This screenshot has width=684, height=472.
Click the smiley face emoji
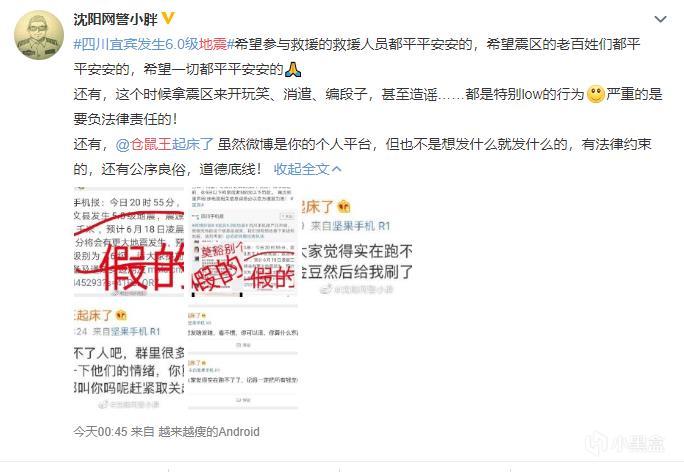pos(595,94)
